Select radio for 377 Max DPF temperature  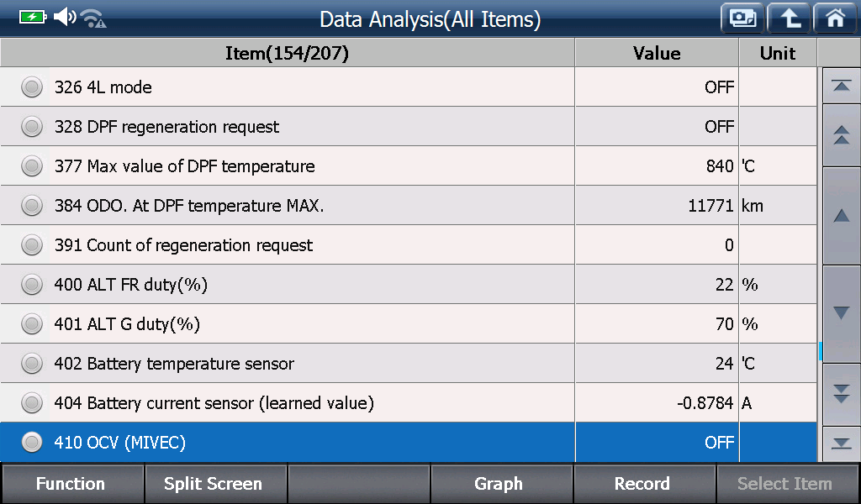coord(32,166)
